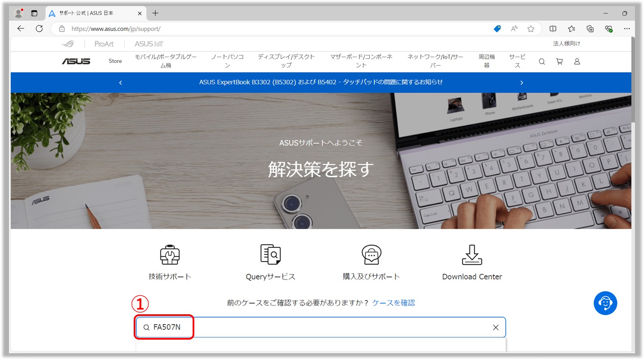The width and height of the screenshot is (644, 359).
Task: Toggle split screen view icon
Action: [553, 29]
